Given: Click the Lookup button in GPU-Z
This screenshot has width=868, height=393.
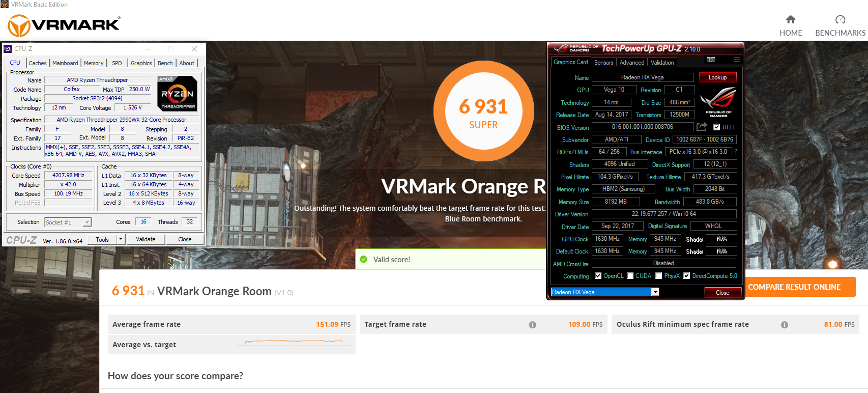Looking at the screenshot, I should click(718, 77).
